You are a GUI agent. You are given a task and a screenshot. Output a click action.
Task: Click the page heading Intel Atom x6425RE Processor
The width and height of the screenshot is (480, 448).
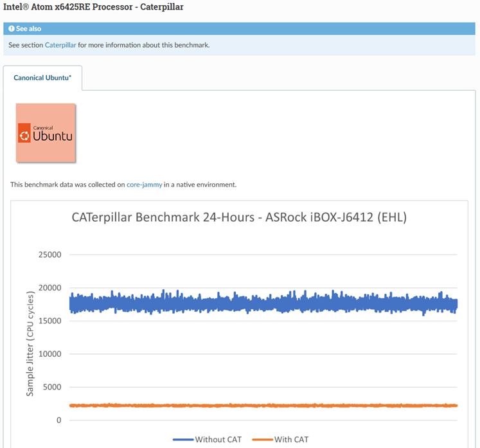pyautogui.click(x=93, y=6)
